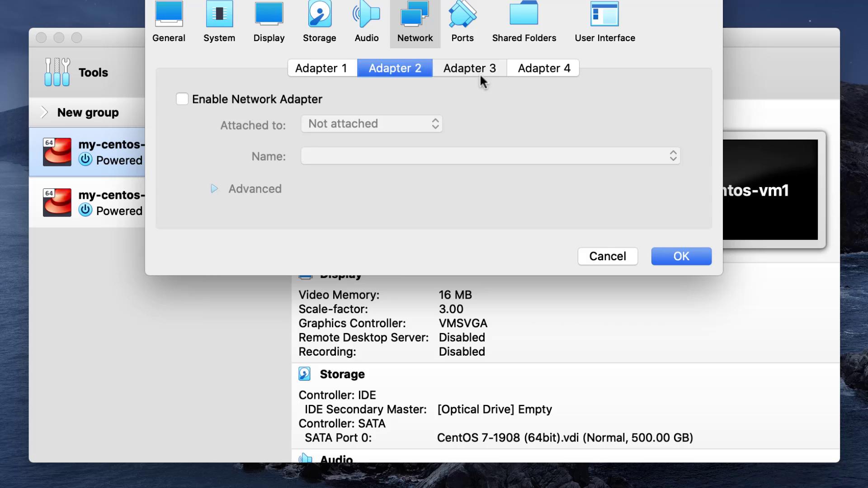868x488 pixels.
Task: Click the Tools icon in sidebar
Action: 57,72
